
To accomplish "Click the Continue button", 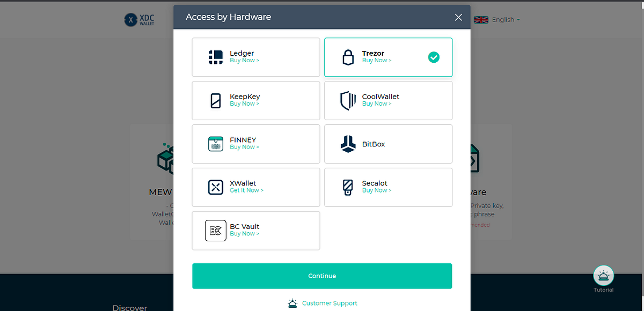I will (x=322, y=276).
